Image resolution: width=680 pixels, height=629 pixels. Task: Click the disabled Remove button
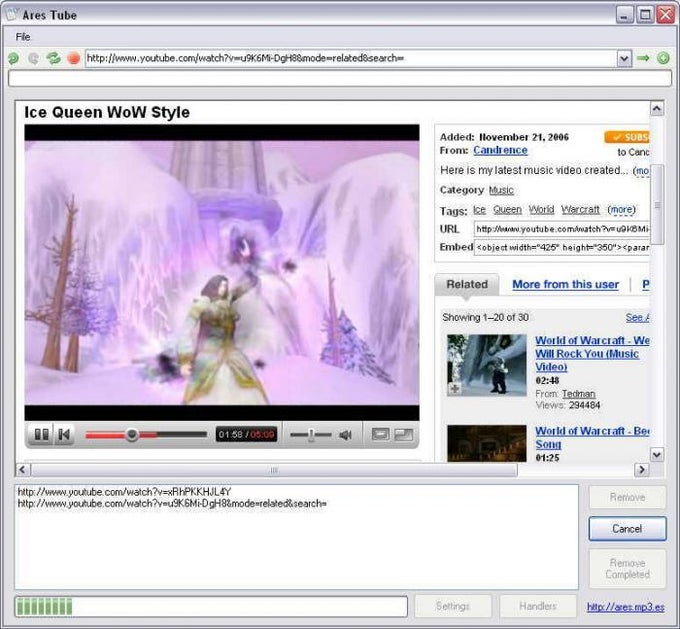pos(627,497)
